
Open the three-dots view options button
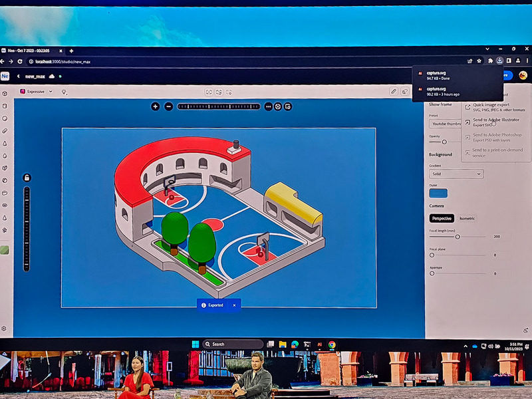268,106
